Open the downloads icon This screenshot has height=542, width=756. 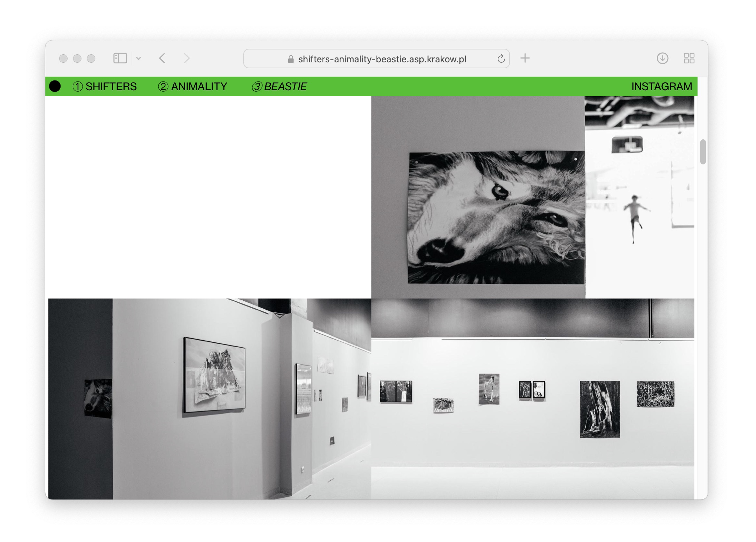click(x=662, y=58)
